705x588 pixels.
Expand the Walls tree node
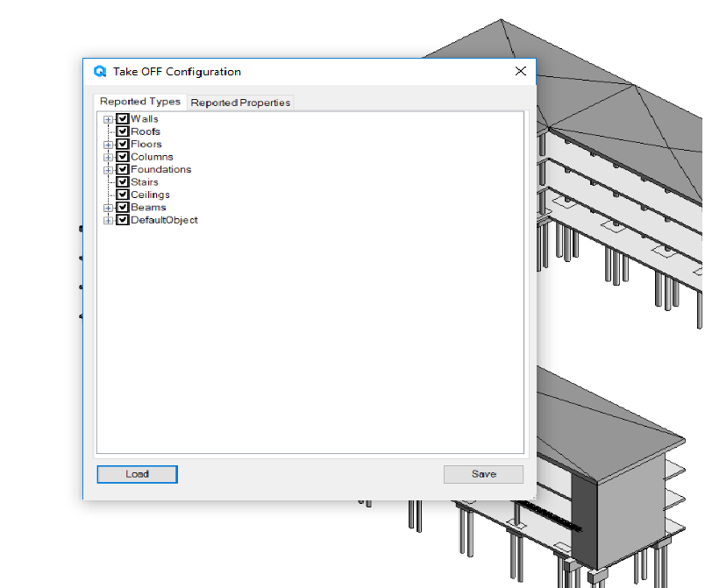(108, 119)
